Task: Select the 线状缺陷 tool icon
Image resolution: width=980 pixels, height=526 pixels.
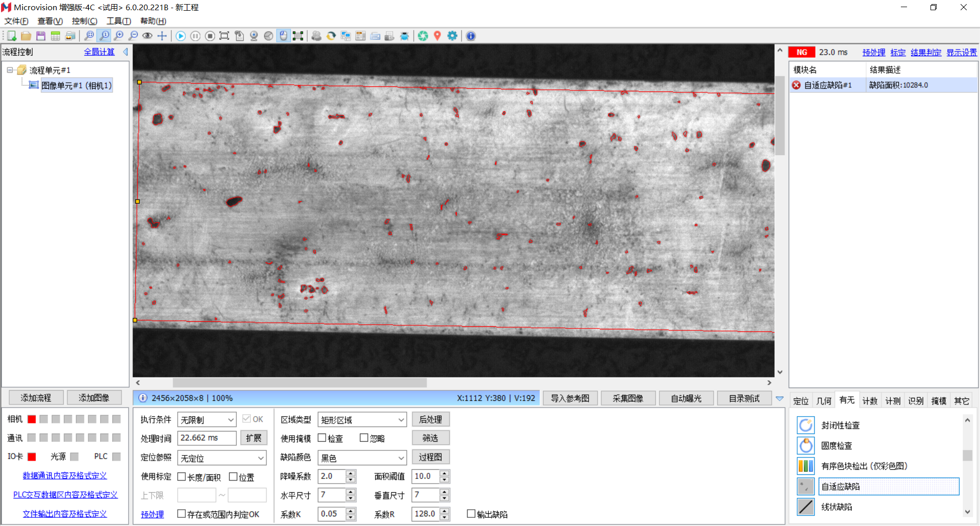Action: coord(805,507)
